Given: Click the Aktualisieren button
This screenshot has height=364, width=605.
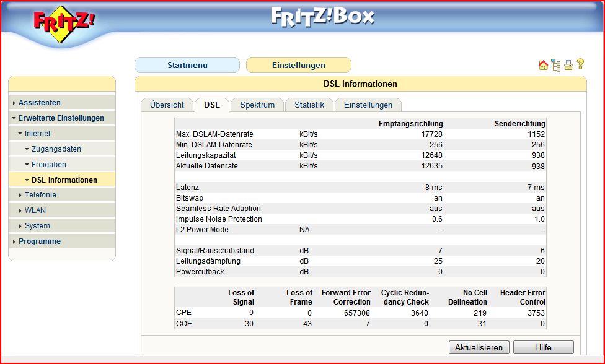Looking at the screenshot, I should coord(479,347).
